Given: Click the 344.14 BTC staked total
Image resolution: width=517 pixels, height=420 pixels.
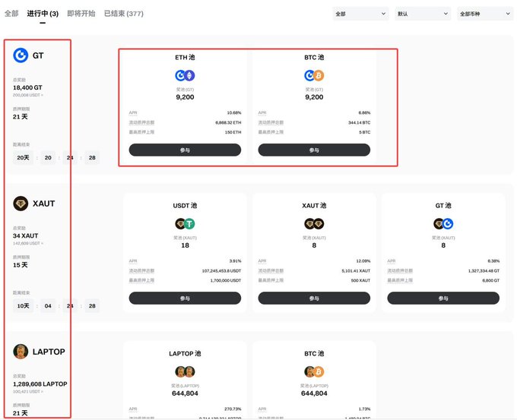Looking at the screenshot, I should coord(360,122).
